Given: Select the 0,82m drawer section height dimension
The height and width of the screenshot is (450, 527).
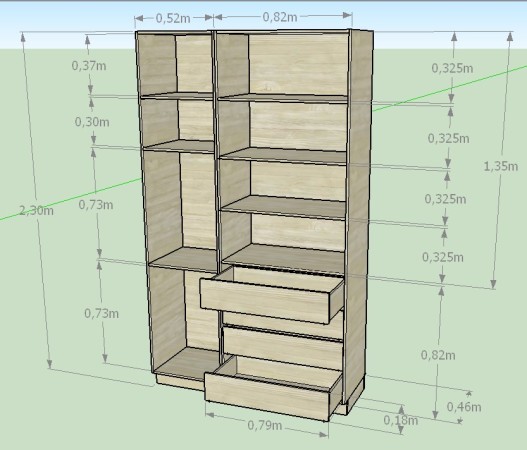Looking at the screenshot, I should click(438, 355).
